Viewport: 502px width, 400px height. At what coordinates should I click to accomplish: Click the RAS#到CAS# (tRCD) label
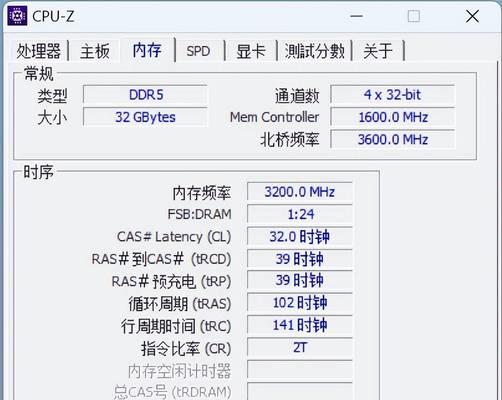(161, 259)
